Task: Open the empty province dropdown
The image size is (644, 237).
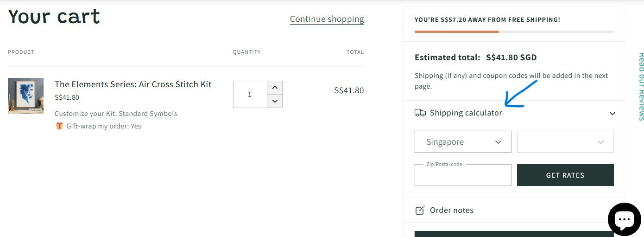Action: 565,142
